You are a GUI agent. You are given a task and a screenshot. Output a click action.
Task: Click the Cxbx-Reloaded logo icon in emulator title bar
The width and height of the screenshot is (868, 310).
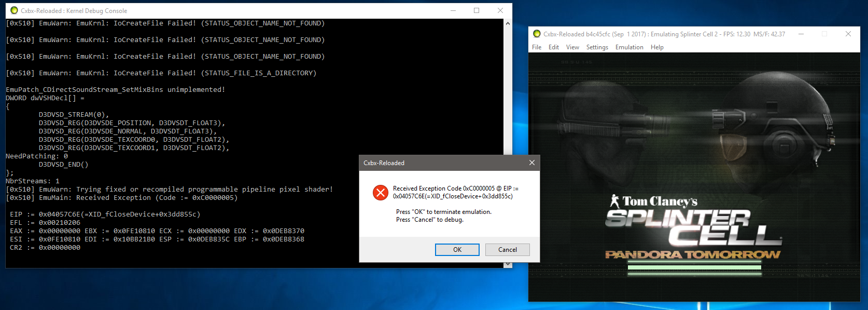click(537, 34)
